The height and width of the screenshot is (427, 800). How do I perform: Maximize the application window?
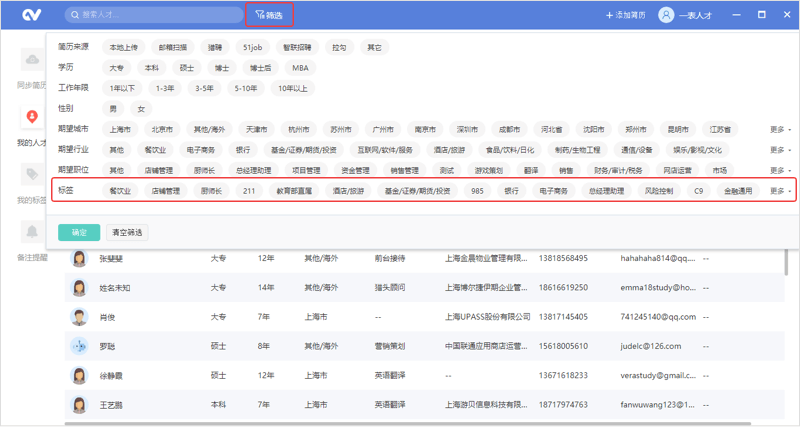coord(762,15)
